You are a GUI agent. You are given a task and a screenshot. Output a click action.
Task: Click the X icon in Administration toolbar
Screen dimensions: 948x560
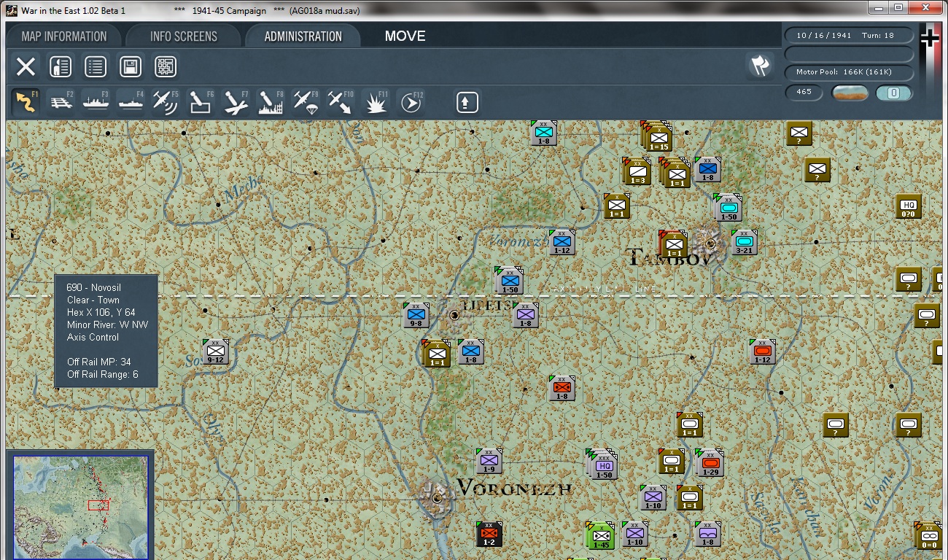click(x=26, y=67)
